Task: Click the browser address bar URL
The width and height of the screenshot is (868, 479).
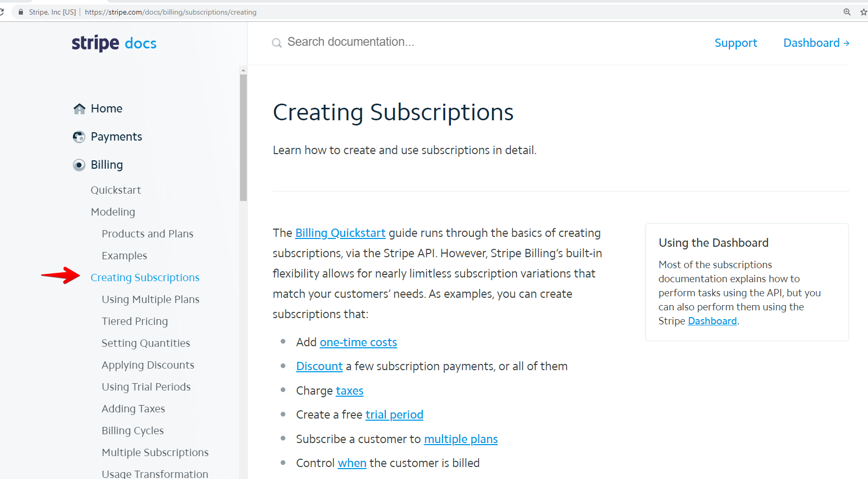Action: tap(171, 12)
